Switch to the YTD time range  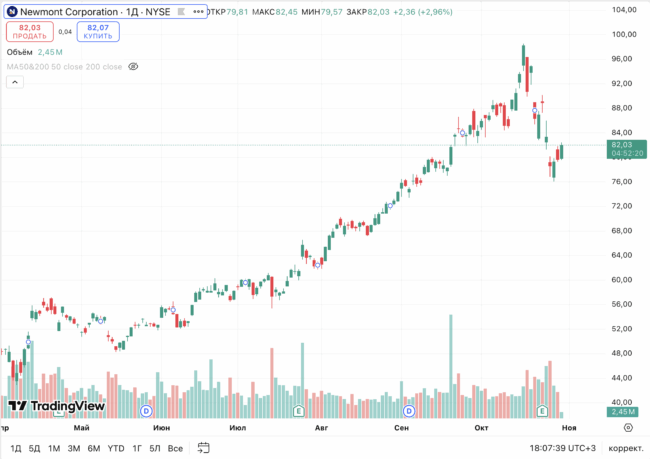[x=116, y=447]
